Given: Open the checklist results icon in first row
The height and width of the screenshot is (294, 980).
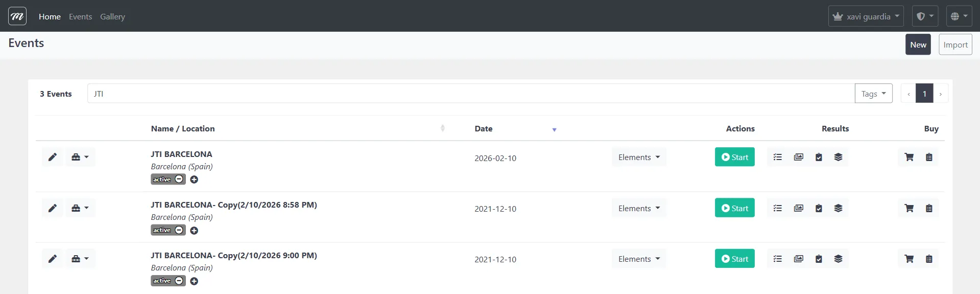Looking at the screenshot, I should click(777, 157).
